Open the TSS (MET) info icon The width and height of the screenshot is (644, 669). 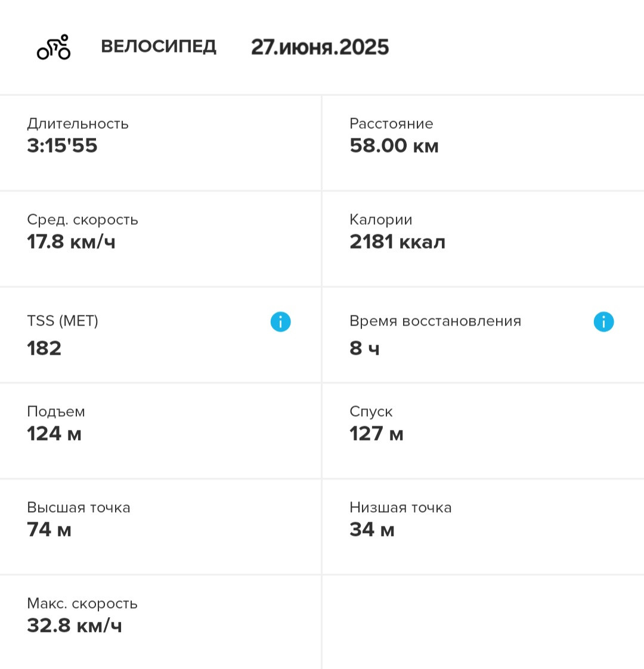click(280, 322)
